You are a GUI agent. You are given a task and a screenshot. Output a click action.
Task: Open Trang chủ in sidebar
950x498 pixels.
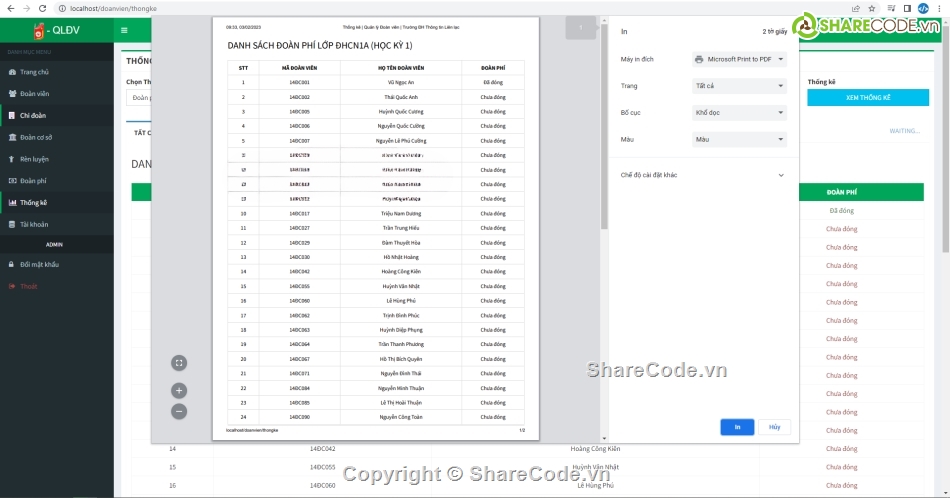56,72
